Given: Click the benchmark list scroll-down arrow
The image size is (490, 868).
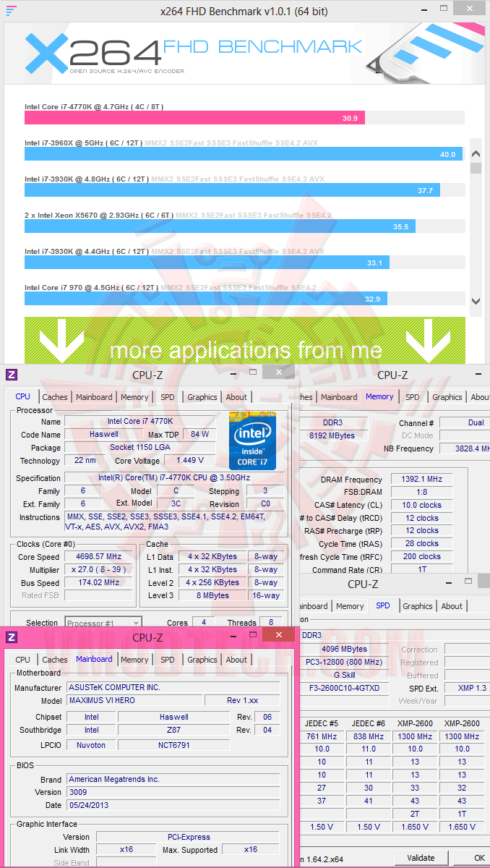Looking at the screenshot, I should 476,301.
